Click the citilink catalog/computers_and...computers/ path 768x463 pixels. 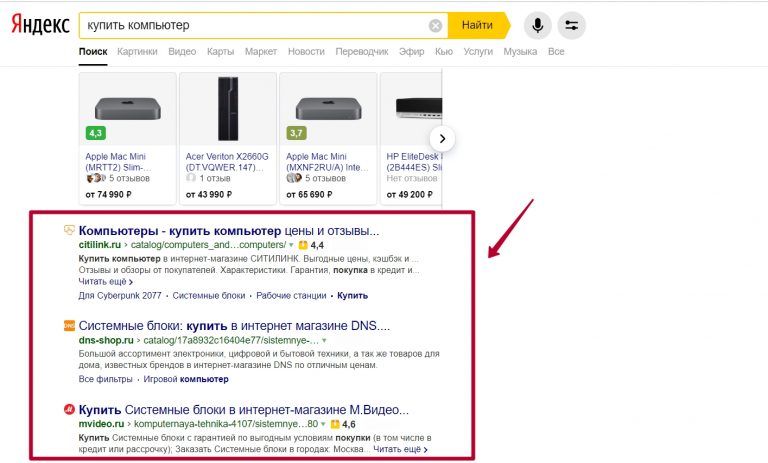pyautogui.click(x=208, y=245)
